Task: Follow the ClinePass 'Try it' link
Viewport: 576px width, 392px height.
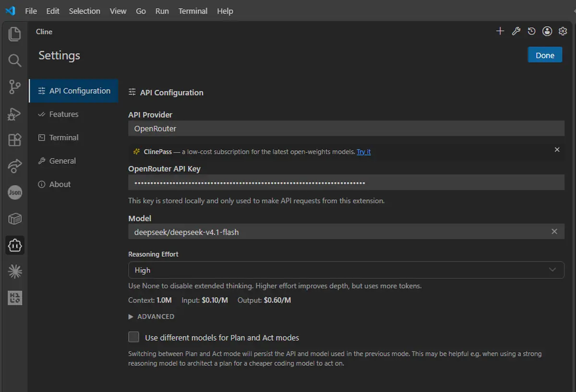Action: (363, 152)
